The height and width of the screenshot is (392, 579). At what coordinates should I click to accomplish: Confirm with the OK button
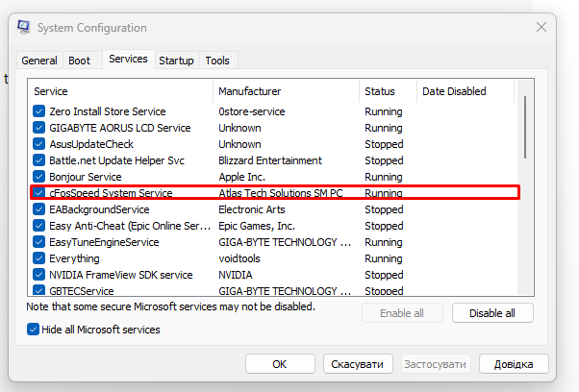click(x=280, y=364)
